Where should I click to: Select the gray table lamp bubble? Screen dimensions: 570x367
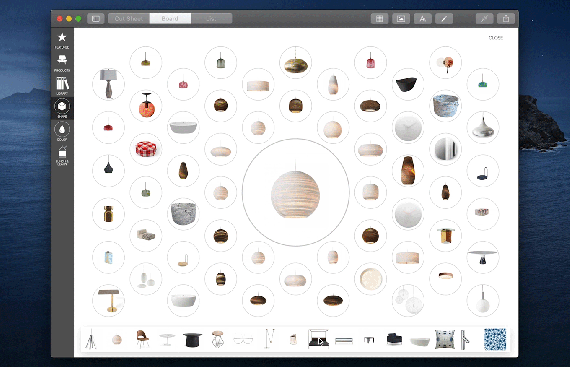pyautogui.click(x=108, y=84)
